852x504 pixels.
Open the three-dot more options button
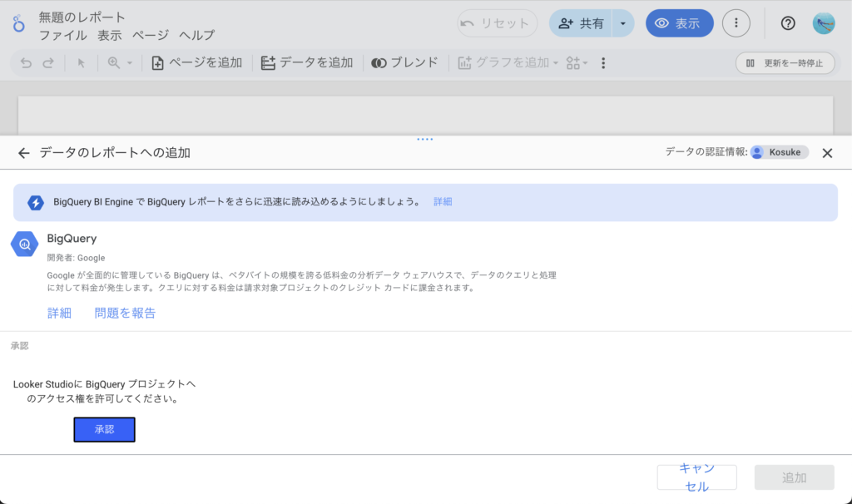(x=736, y=23)
